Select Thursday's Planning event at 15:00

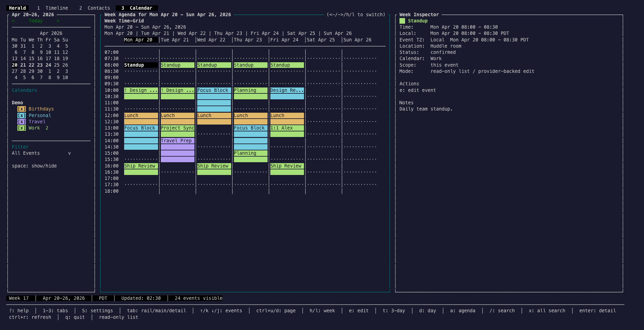click(251, 156)
